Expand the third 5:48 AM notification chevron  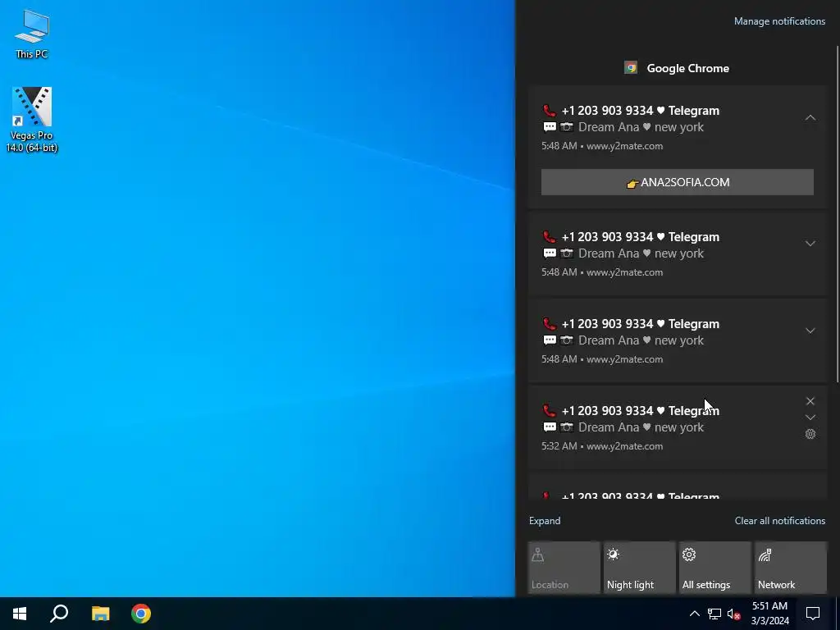pyautogui.click(x=810, y=331)
